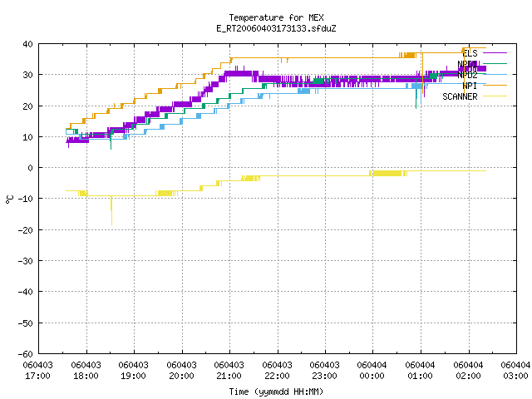Click the 'ELS' legend label
The height and width of the screenshot is (399, 532).
[470, 53]
